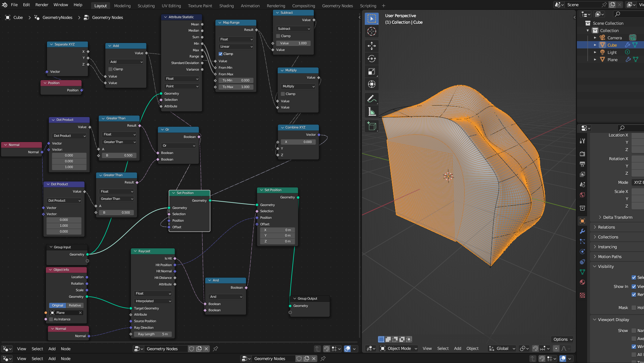The image size is (644, 363).
Task: Open the Scene properties tab
Action: point(582,184)
